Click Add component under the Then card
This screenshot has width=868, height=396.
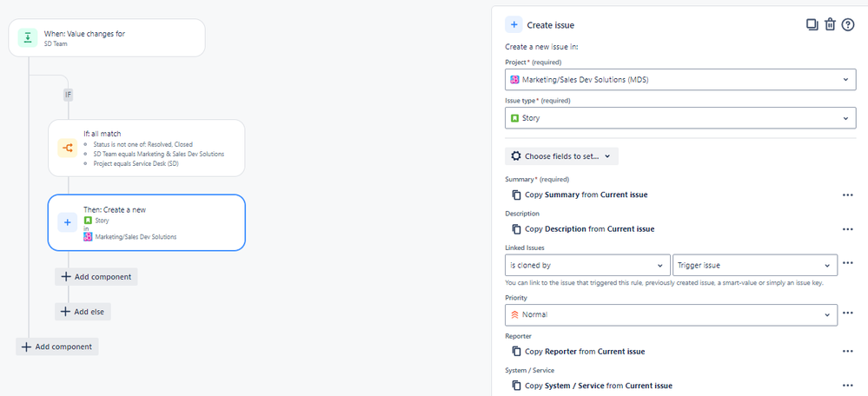(x=96, y=276)
